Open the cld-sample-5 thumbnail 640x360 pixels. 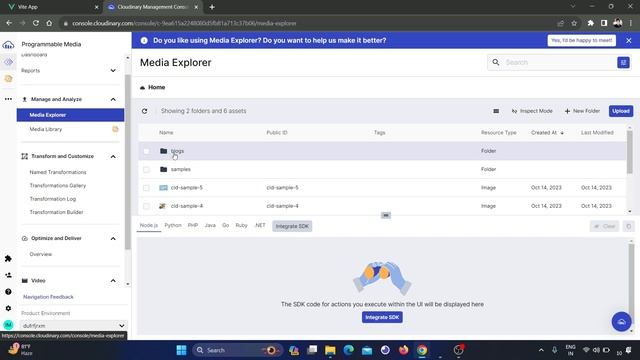point(163,188)
